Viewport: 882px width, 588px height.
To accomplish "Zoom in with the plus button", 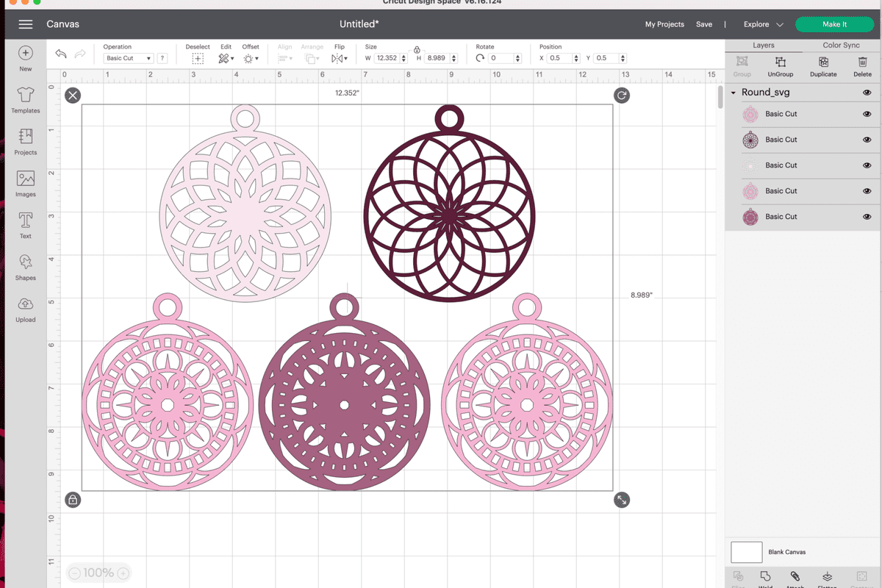I will [x=123, y=573].
